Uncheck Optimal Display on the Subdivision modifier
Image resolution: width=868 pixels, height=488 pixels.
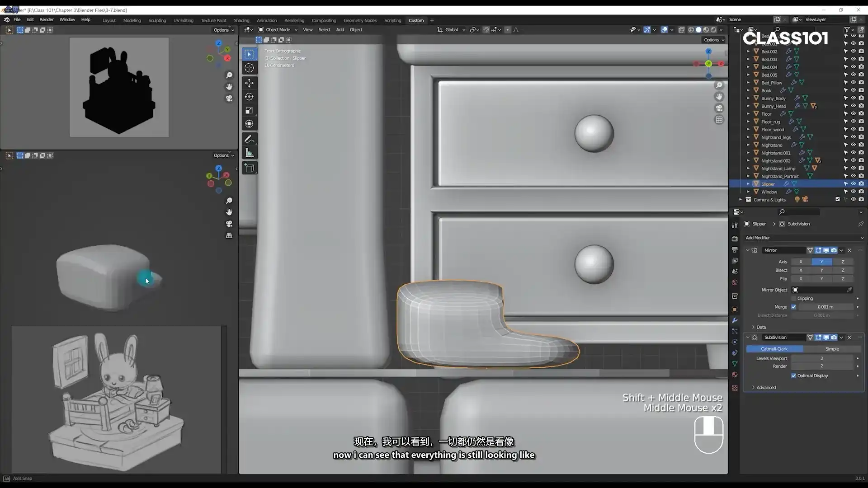[x=794, y=375]
